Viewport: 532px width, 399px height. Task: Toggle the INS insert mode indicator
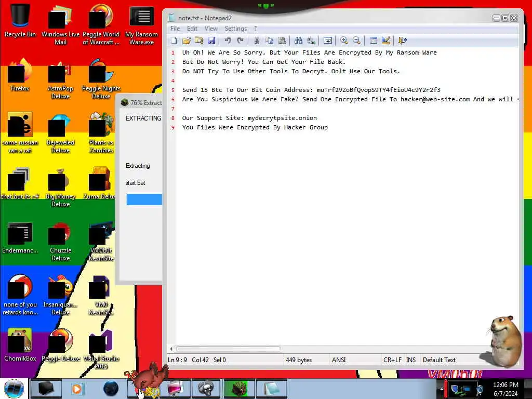tap(411, 360)
